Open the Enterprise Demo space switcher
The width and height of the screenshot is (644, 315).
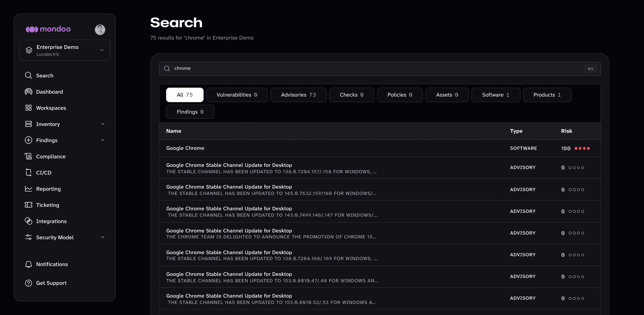point(65,50)
